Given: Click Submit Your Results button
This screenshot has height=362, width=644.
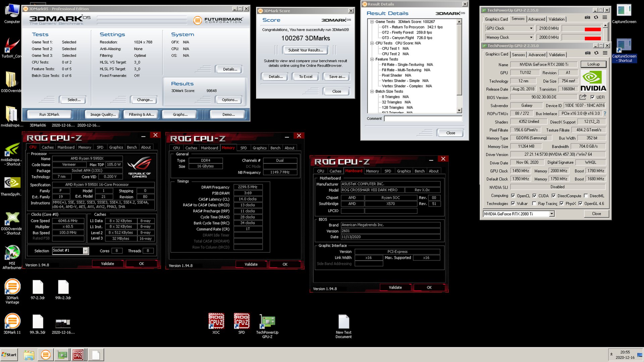Looking at the screenshot, I should pos(306,50).
